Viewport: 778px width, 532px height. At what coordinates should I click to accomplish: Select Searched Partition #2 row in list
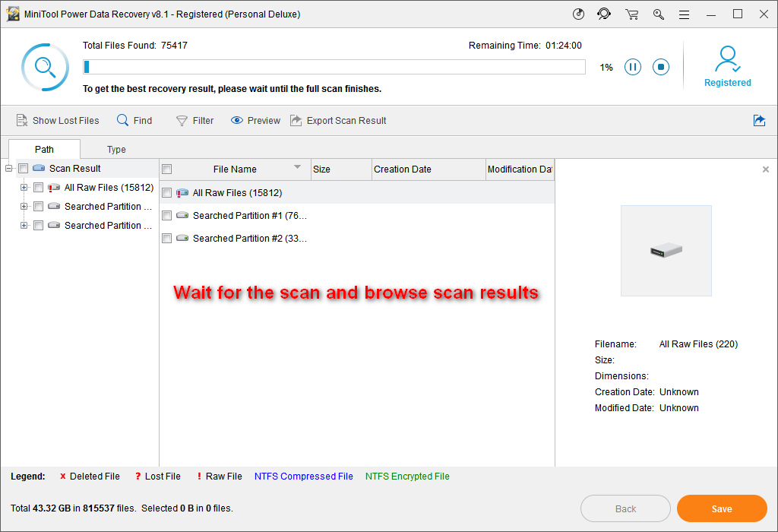tap(357, 238)
